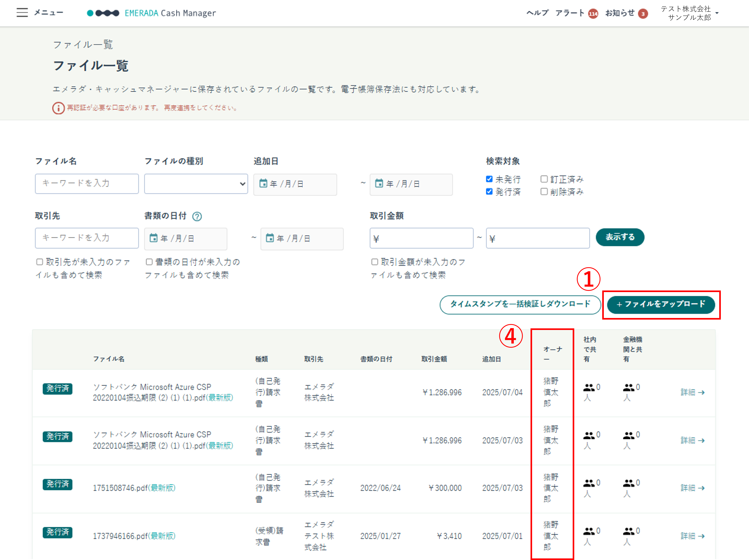Click 社内で共有 people icon for 1751508746.pdf
The image size is (749, 560).
589,484
